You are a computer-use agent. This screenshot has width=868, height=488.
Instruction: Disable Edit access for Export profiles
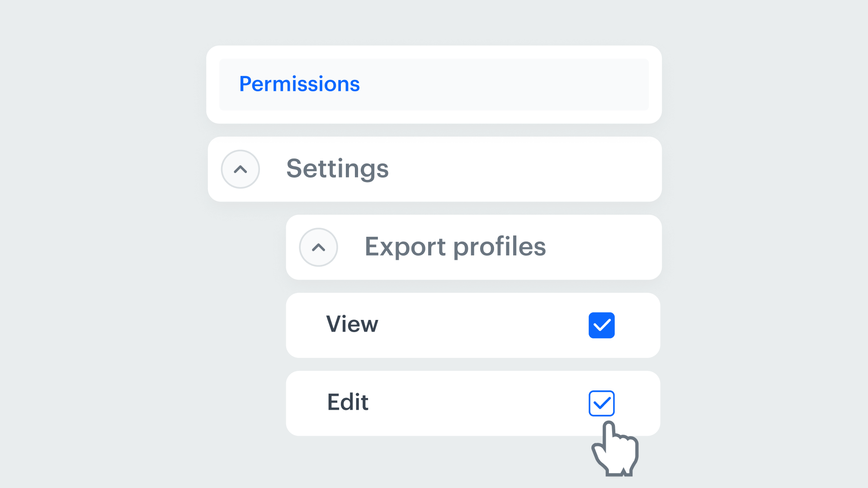click(x=601, y=403)
